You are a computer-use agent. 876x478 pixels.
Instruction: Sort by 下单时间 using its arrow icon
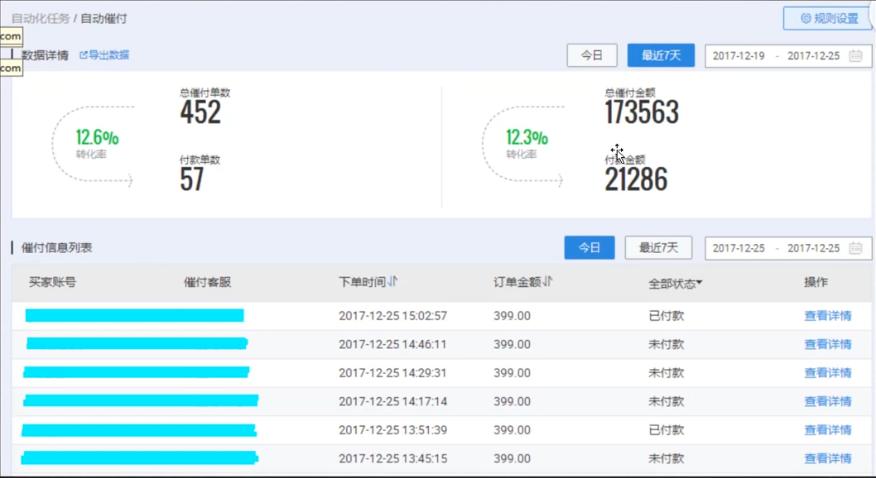[393, 282]
